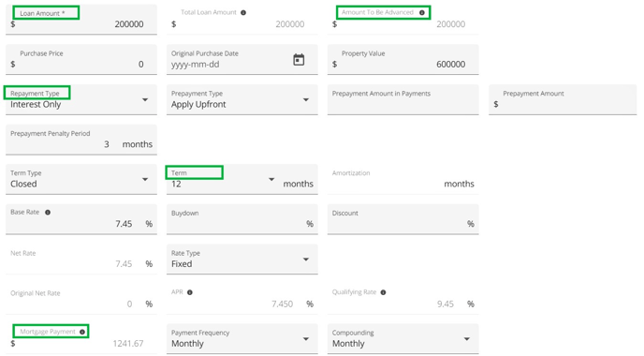
Task: Click the Base Rate info icon
Action: pyautogui.click(x=48, y=212)
